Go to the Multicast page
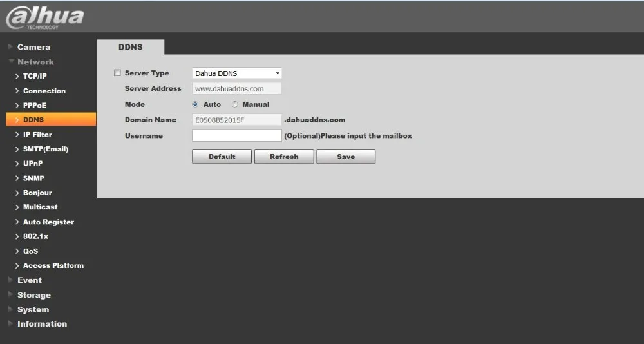644x344 pixels. 40,207
